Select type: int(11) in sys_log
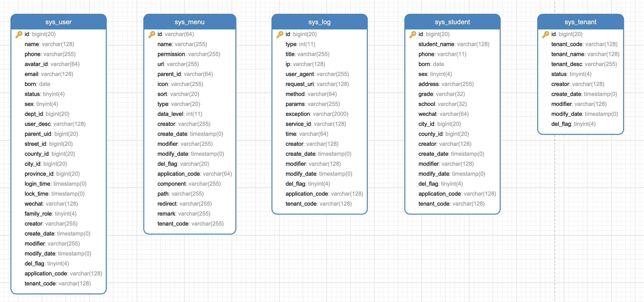 (x=300, y=44)
